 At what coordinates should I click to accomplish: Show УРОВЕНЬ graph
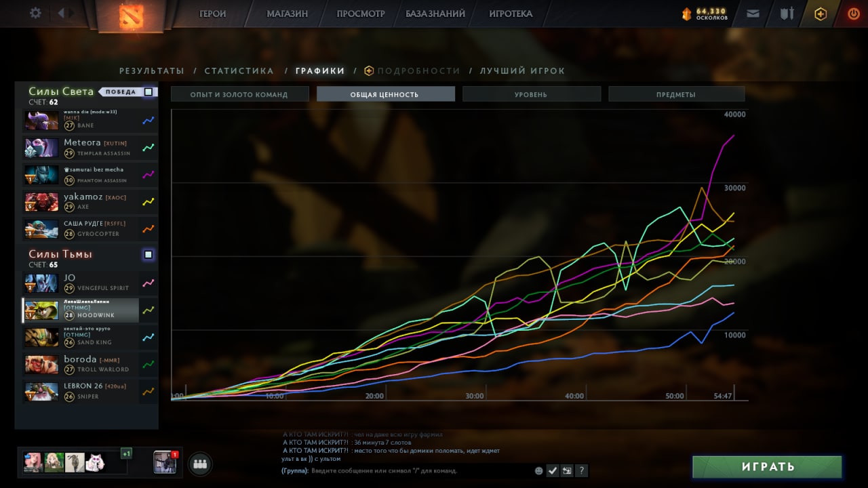pos(531,94)
